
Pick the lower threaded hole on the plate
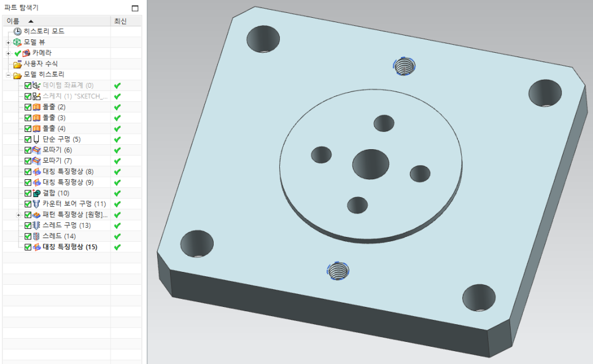(338, 271)
